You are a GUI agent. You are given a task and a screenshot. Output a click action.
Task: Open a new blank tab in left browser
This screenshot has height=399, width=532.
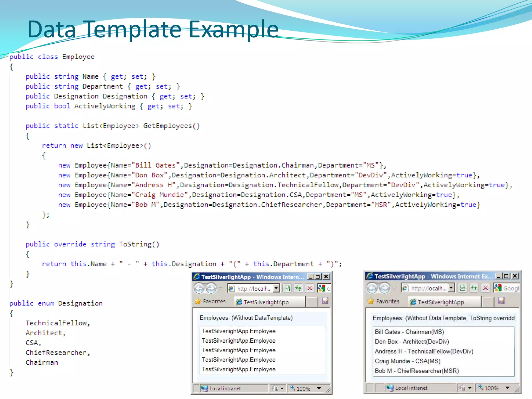point(312,302)
